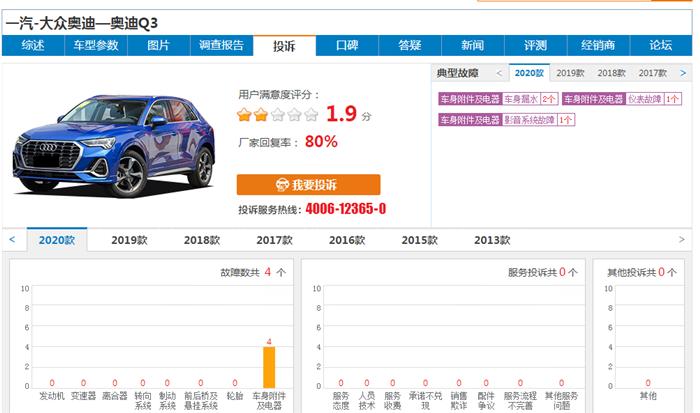
Task: Open the 综述 overview tab
Action: 33,46
